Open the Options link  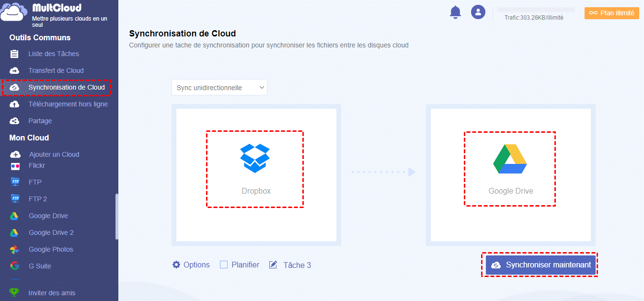[196, 265]
